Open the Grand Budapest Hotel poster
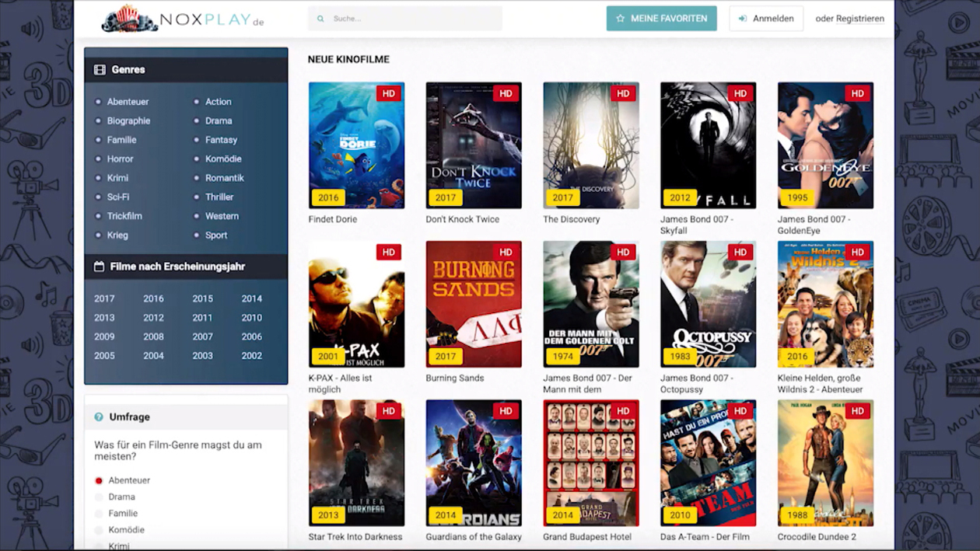980x551 pixels. (591, 463)
